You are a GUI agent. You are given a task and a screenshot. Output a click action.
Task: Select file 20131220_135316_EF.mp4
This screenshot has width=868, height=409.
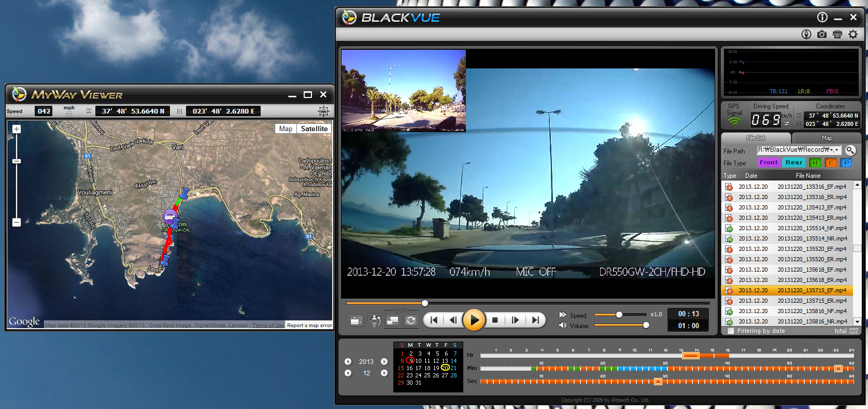[787, 187]
